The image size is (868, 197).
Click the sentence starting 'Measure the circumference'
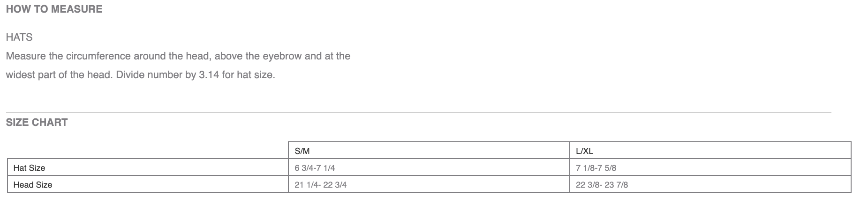178,66
